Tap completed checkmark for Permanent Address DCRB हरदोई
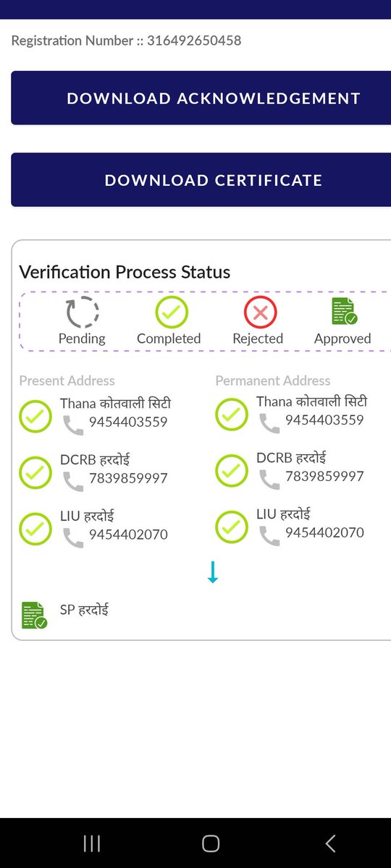Screen dimensions: 391x868 coord(232,470)
